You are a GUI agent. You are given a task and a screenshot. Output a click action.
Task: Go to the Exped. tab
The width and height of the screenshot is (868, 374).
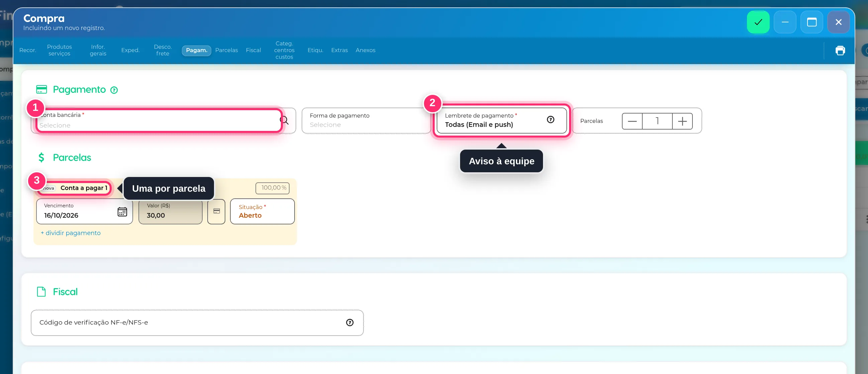(x=130, y=50)
